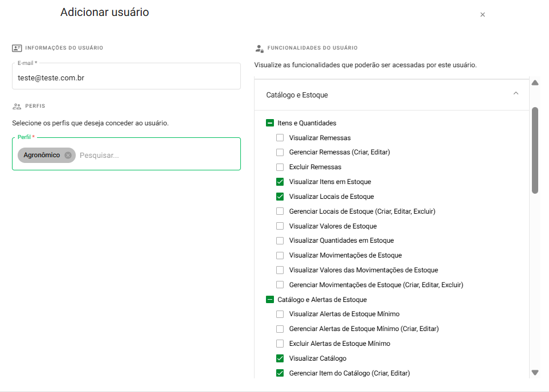
Task: Uncheck Visualizar Locais de Estoque
Action: coord(280,197)
